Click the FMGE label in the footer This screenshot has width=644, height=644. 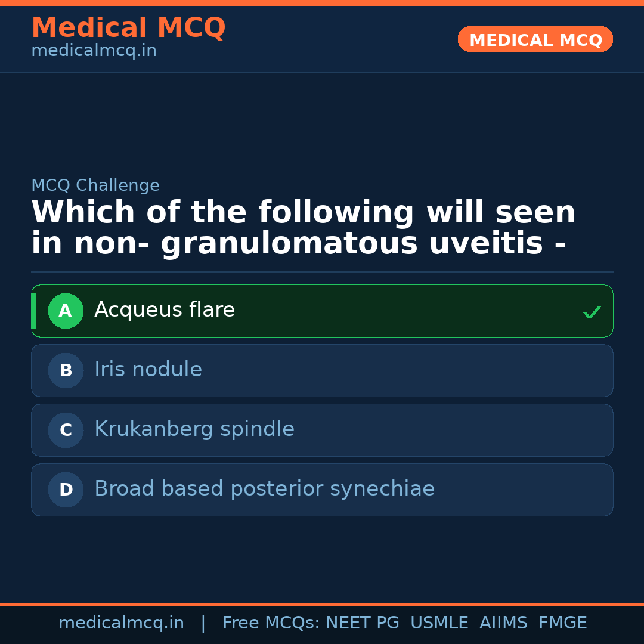pos(562,622)
